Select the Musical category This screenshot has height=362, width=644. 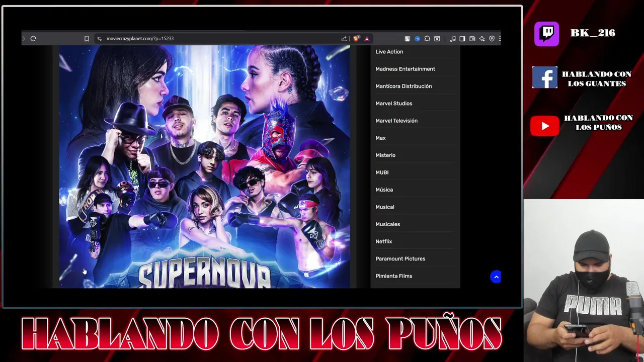[385, 207]
